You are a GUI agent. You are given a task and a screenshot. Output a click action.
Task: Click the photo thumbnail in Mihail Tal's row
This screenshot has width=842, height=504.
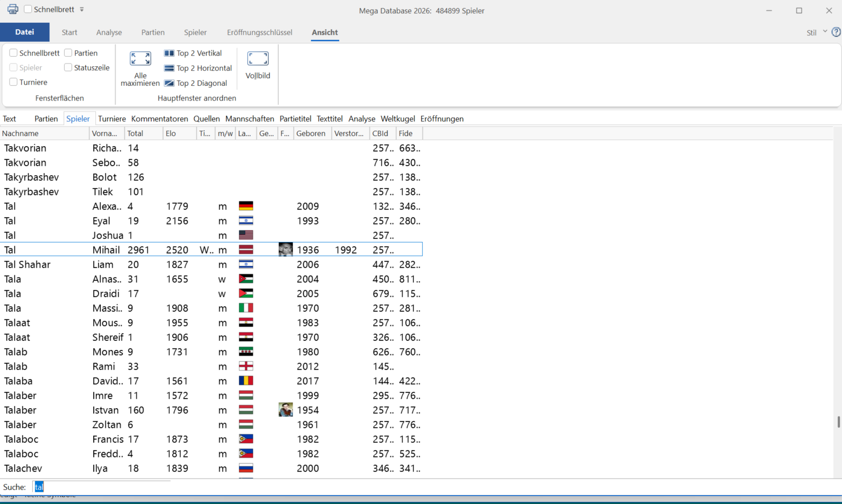(286, 249)
